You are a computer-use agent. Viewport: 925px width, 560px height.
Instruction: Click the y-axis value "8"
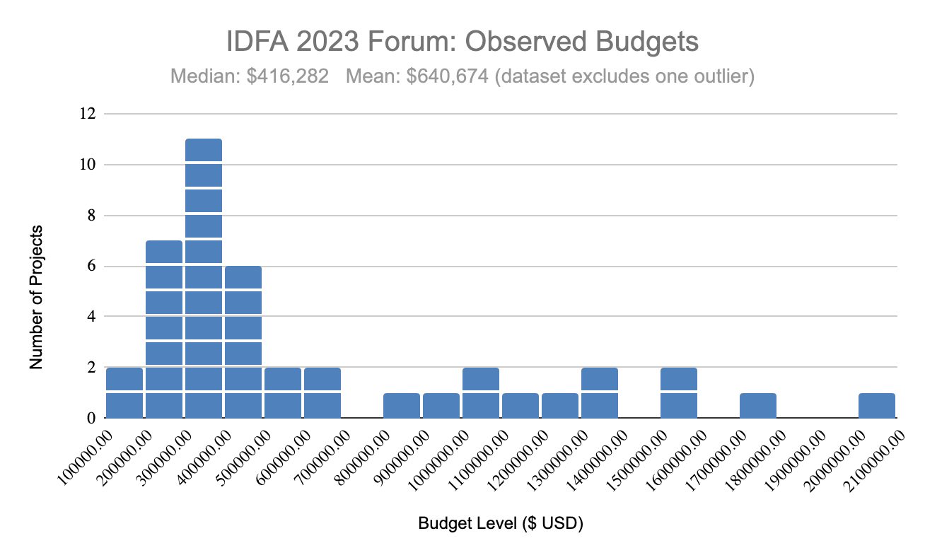91,215
